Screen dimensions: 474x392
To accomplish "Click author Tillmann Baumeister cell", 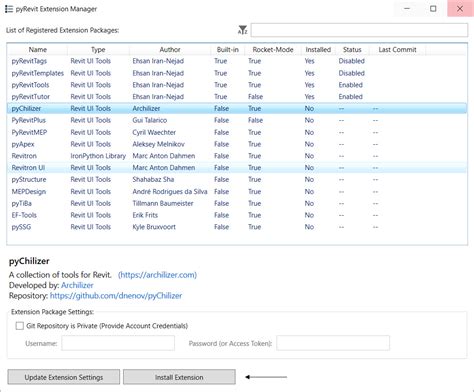I will [x=163, y=203].
